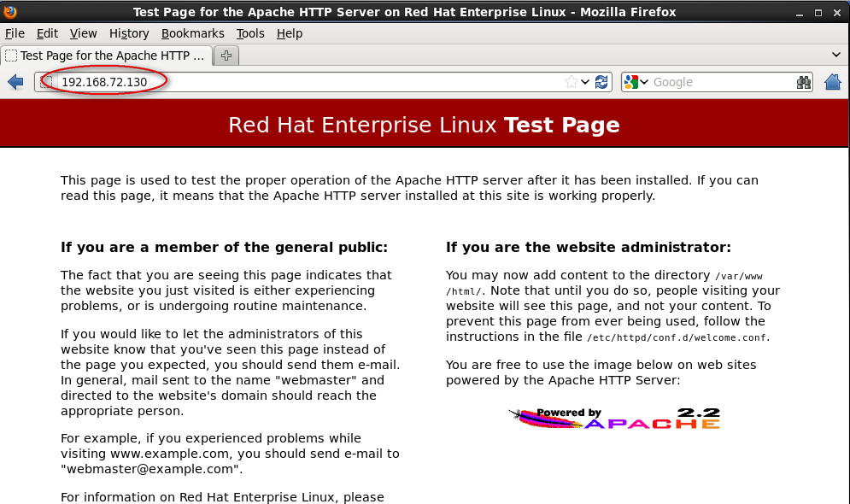Click the Firefox logo in title bar
Viewport: 850px width, 504px height.
click(9, 11)
